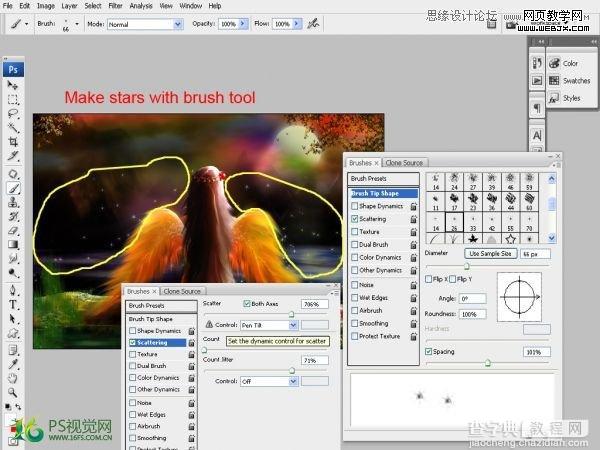Click the Use Sample Size button
Image resolution: width=600 pixels, height=450 pixels.
tap(490, 253)
